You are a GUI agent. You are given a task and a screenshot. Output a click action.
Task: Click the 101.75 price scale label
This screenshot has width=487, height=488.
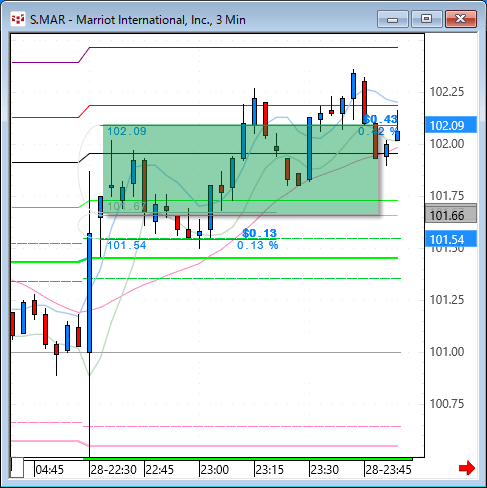click(447, 196)
